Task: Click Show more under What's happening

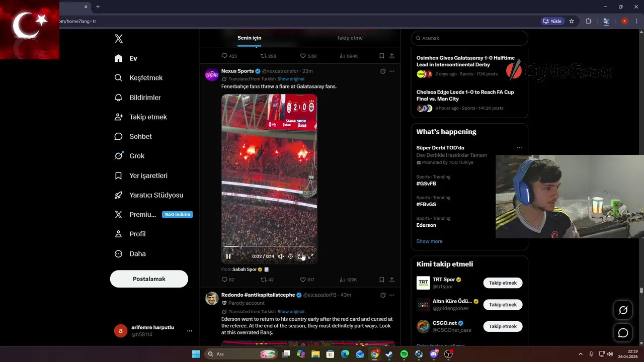Action: coord(429,241)
